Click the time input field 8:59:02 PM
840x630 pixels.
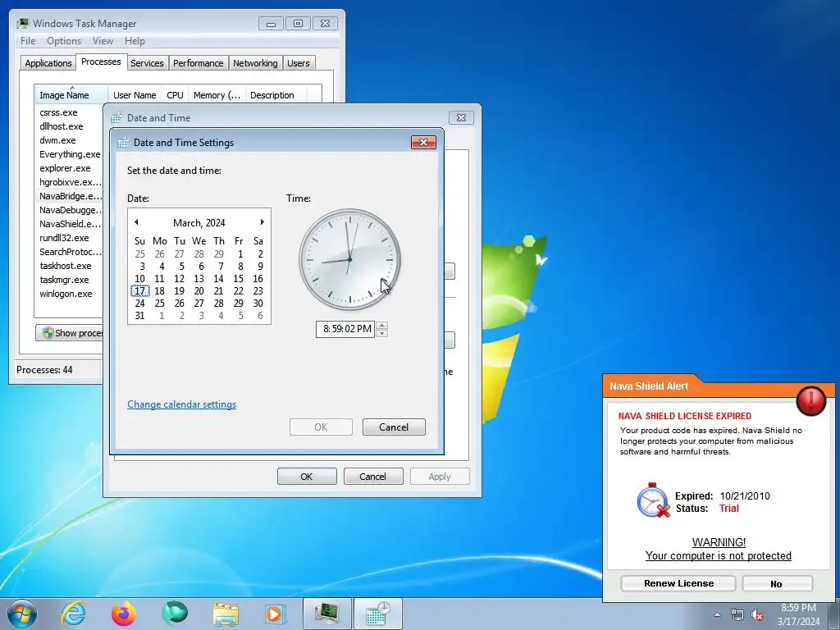[x=345, y=329]
